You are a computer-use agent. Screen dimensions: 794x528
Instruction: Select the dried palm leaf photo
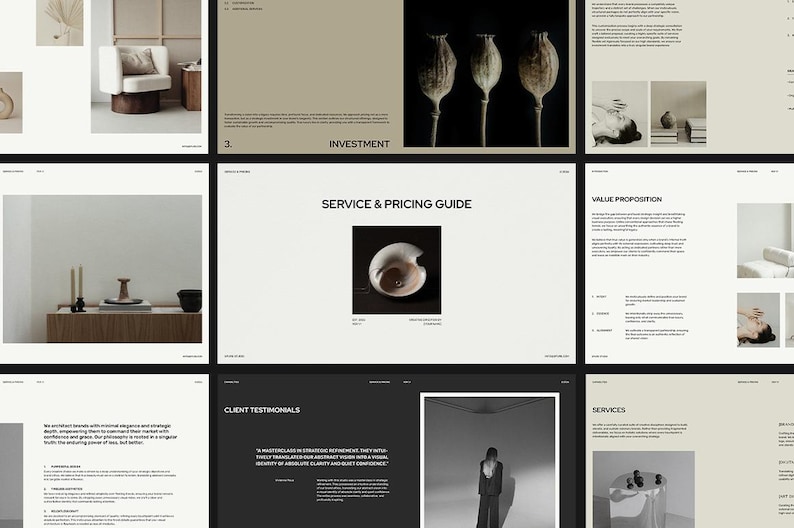point(60,23)
